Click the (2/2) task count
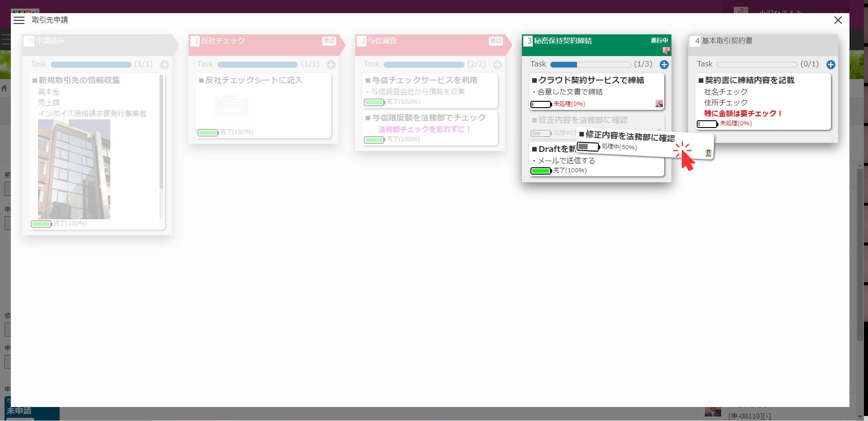Viewport: 868px width, 421px height. 477,64
